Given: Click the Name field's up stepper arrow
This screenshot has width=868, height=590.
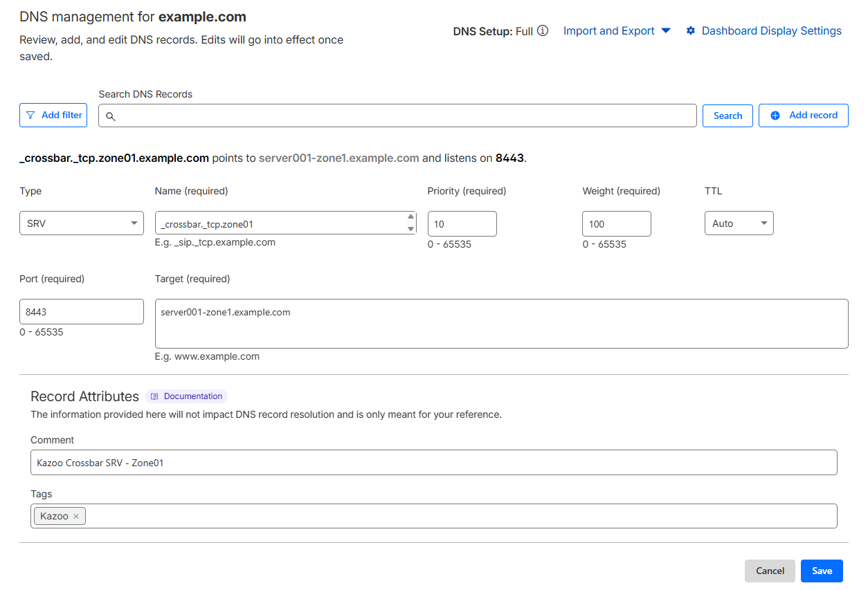Looking at the screenshot, I should (x=412, y=216).
